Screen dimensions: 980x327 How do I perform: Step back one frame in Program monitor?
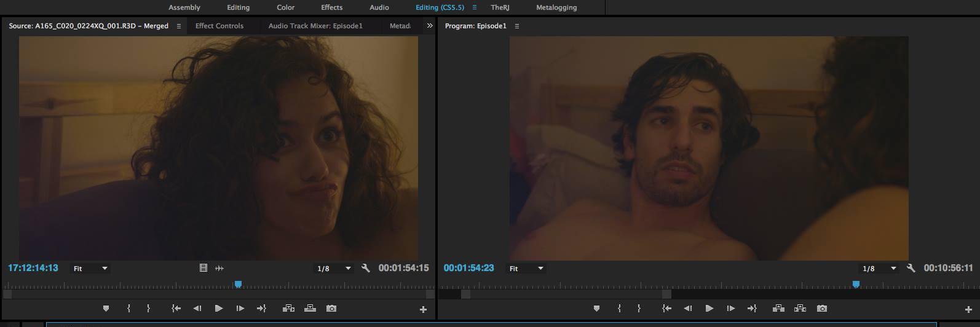(x=688, y=309)
